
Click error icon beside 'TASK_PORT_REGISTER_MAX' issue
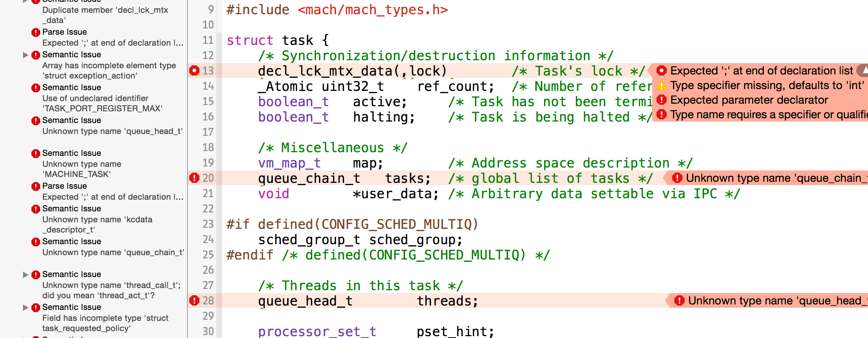pos(35,88)
